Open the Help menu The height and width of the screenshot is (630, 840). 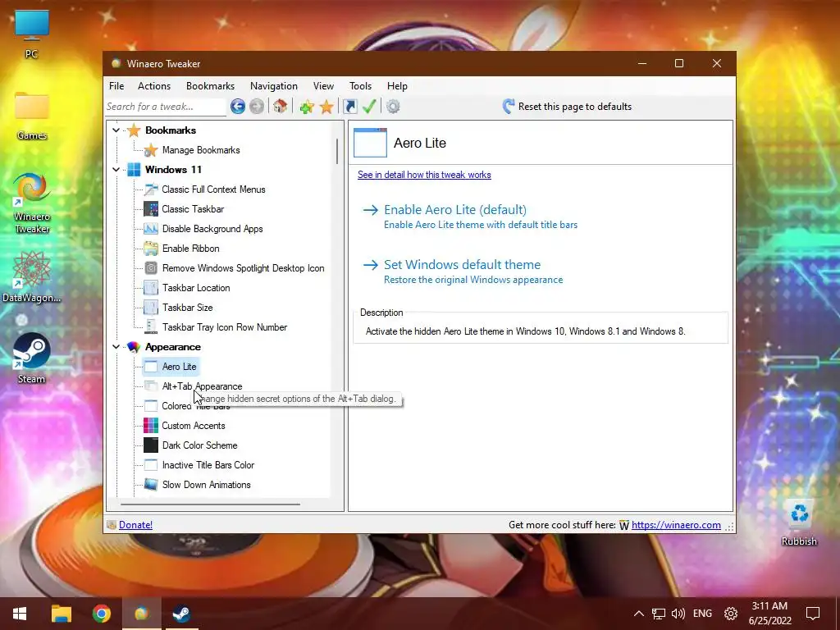[398, 86]
